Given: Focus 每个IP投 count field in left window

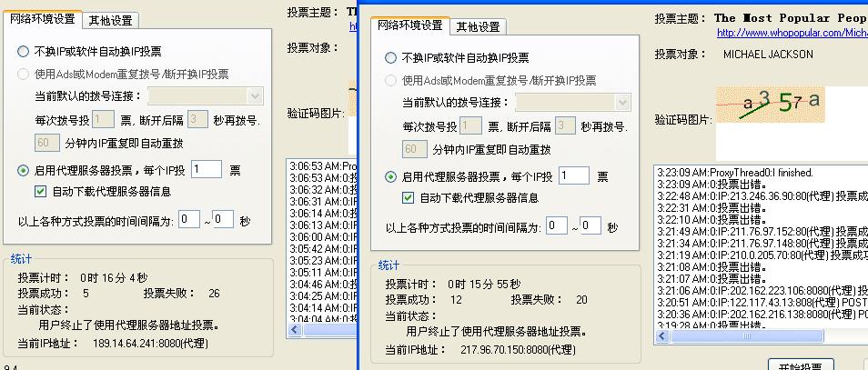Looking at the screenshot, I should (x=207, y=169).
